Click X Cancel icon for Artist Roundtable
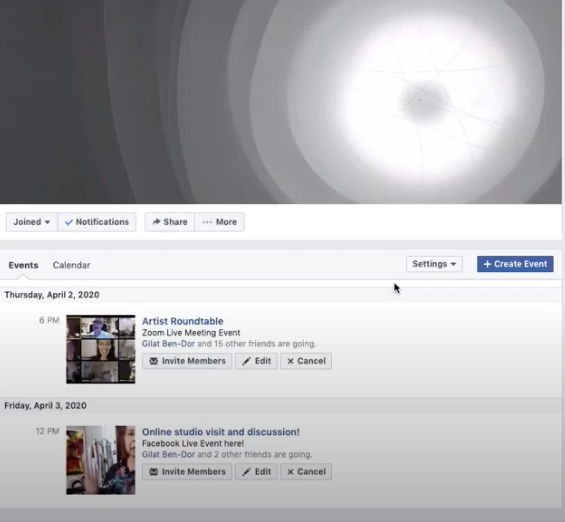Screen dimensions: 565x522 [290, 361]
